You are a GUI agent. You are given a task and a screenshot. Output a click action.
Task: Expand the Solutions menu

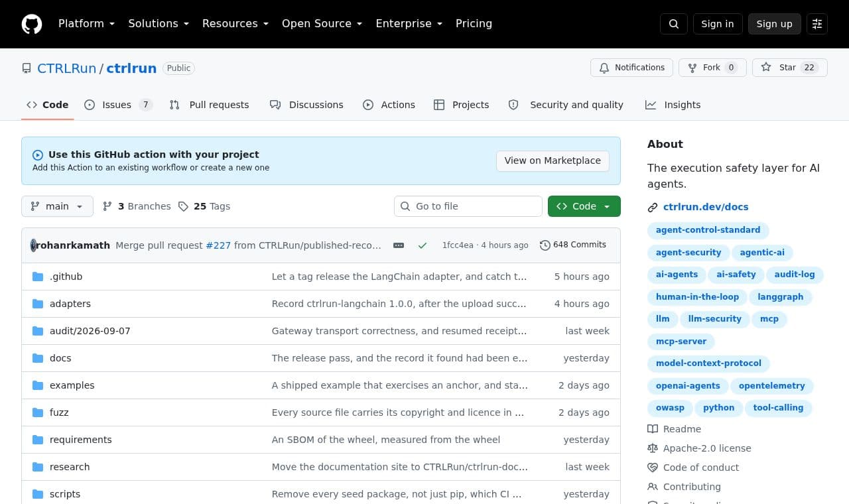[159, 24]
